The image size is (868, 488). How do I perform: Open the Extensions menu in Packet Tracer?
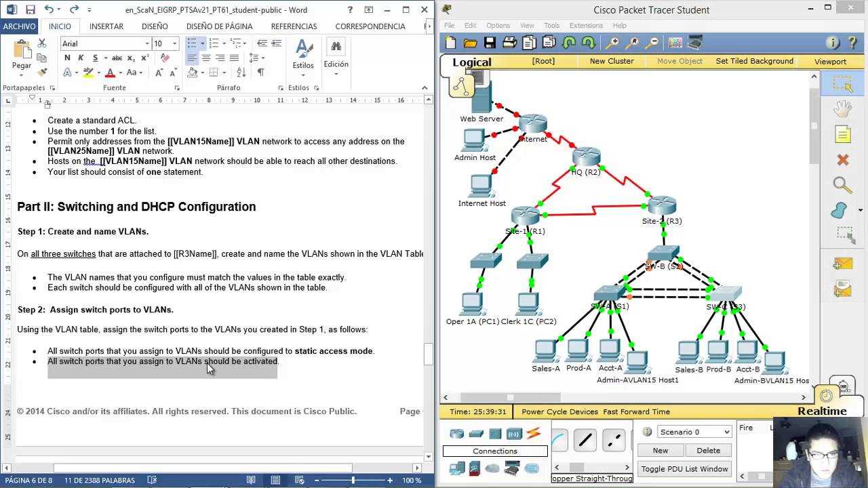[x=586, y=26]
